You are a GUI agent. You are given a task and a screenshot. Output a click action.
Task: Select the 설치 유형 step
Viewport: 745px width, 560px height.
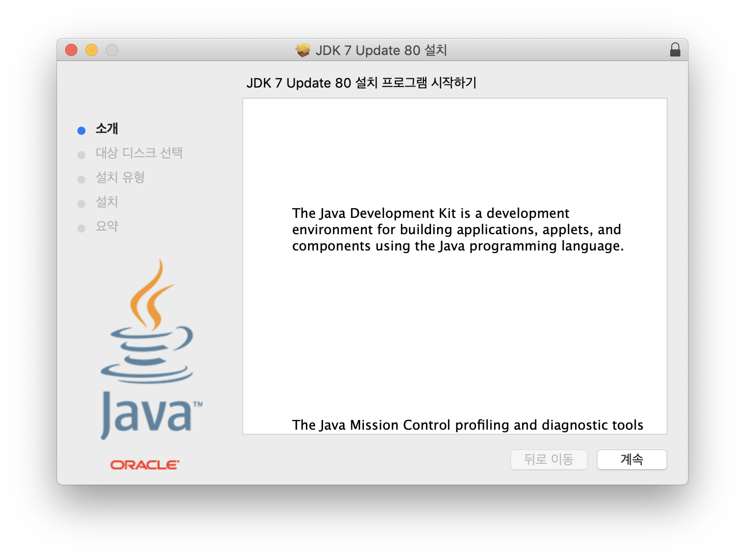(x=120, y=178)
